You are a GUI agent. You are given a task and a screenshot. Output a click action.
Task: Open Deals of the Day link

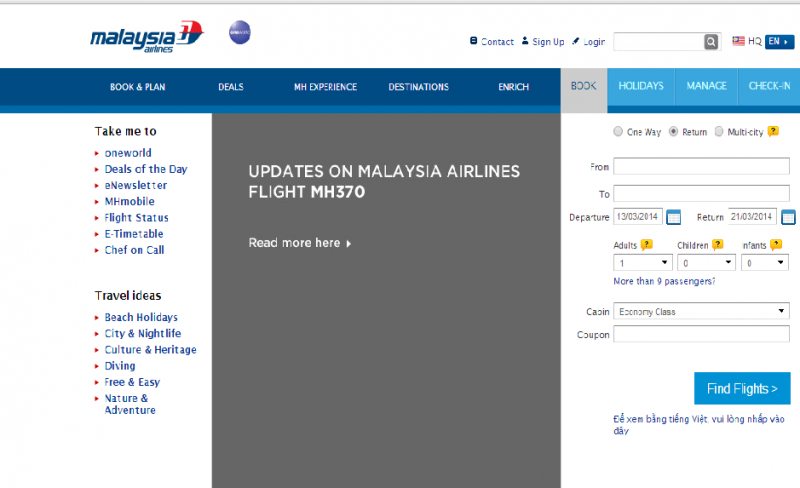pos(146,169)
